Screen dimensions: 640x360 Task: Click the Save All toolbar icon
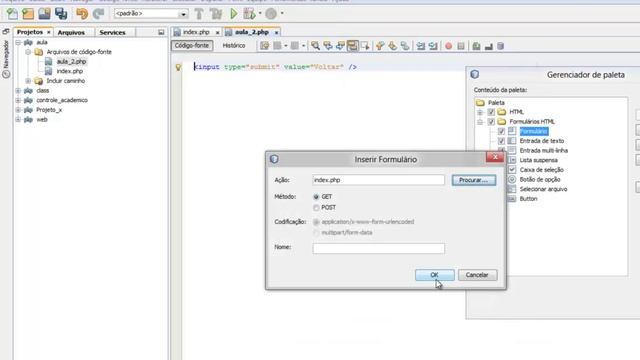61,14
